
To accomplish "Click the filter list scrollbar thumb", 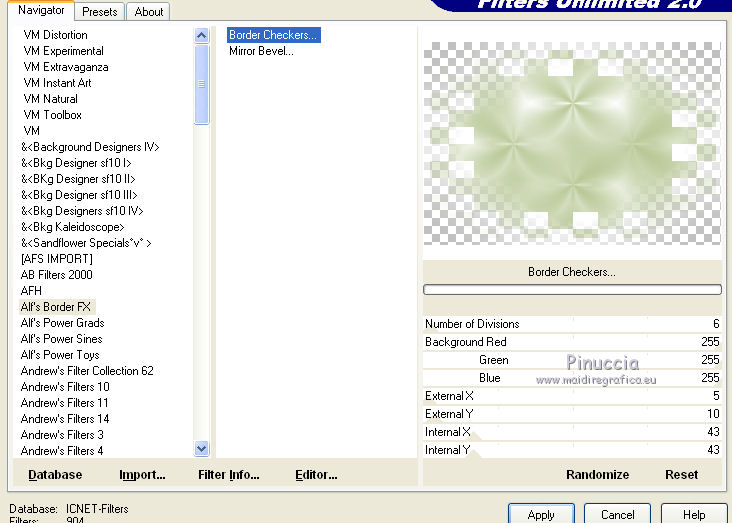I will pos(202,84).
